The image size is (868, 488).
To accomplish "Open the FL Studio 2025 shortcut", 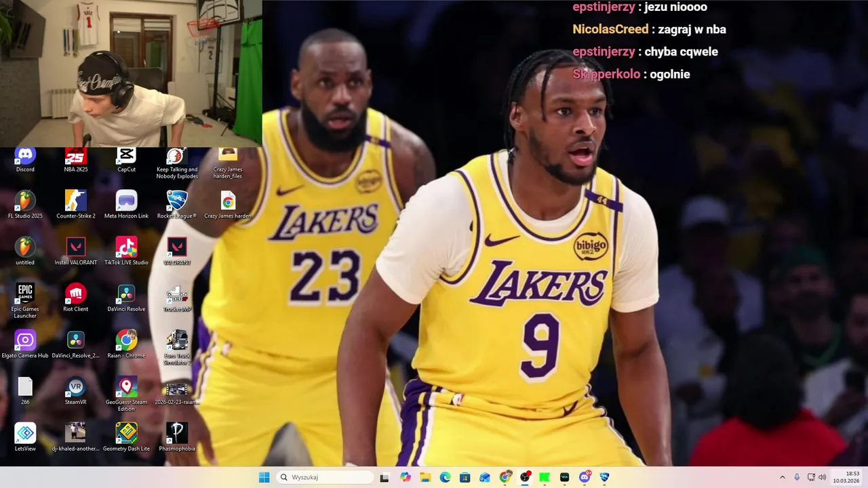I will (x=25, y=205).
